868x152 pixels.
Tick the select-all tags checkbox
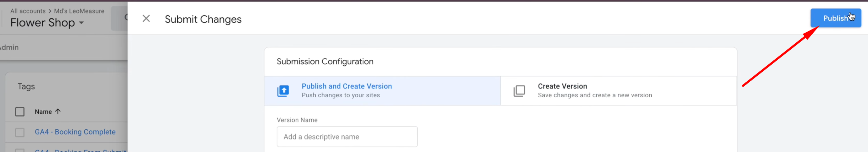20,112
